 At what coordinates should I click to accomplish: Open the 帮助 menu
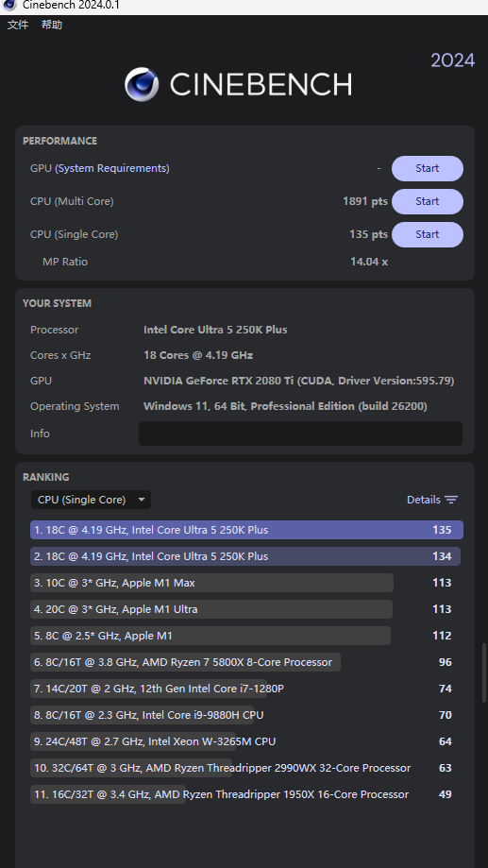click(x=52, y=25)
